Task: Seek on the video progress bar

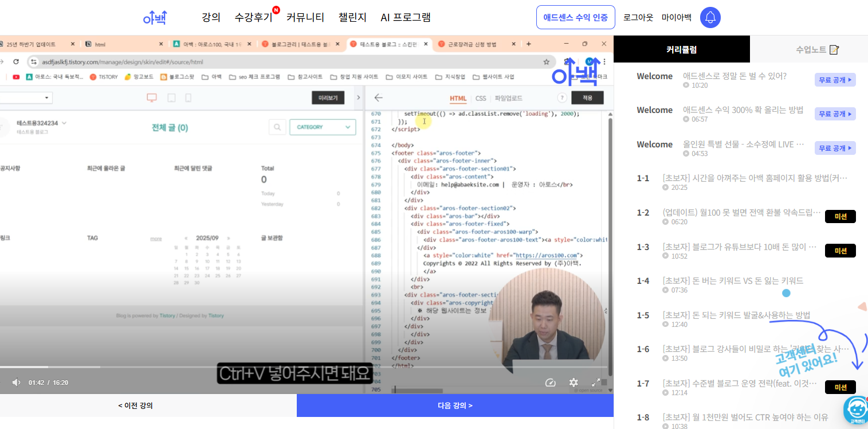Action: click(x=304, y=367)
